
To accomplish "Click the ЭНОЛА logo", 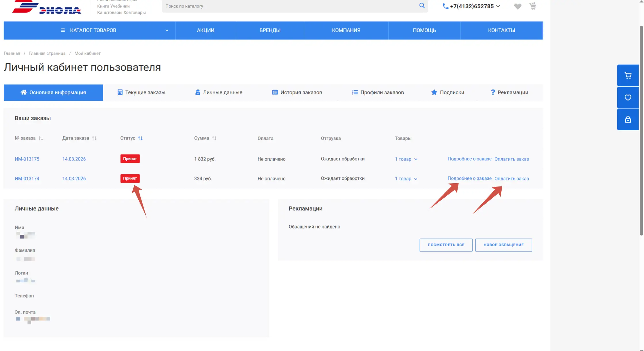I will pyautogui.click(x=47, y=8).
